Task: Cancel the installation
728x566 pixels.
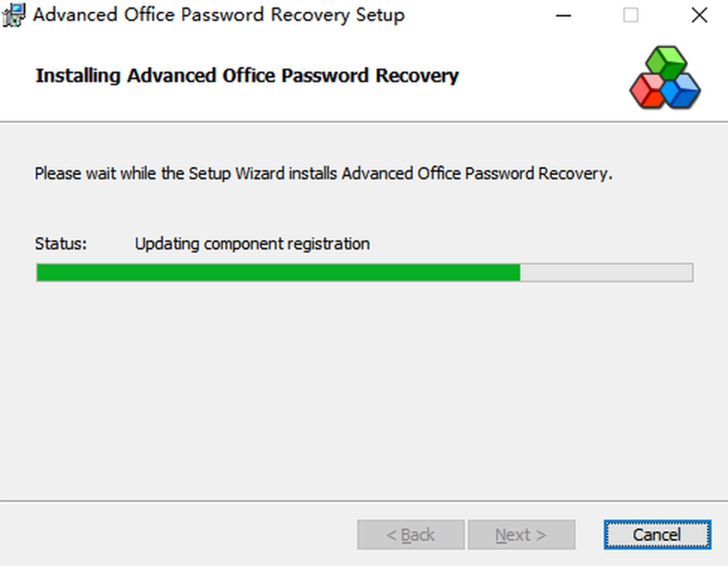Action: click(x=657, y=534)
